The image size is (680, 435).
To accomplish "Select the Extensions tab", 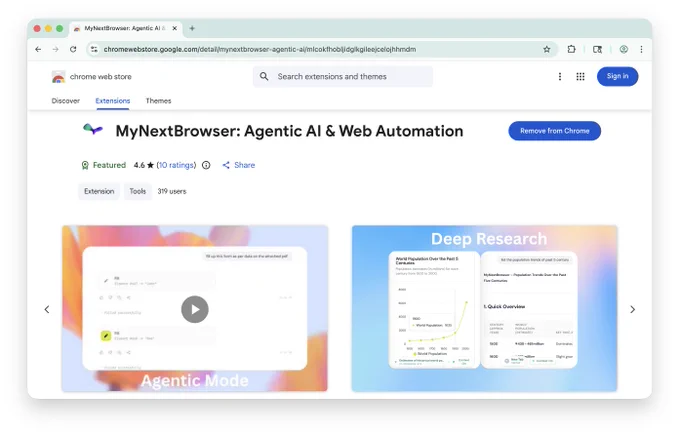I will click(113, 101).
